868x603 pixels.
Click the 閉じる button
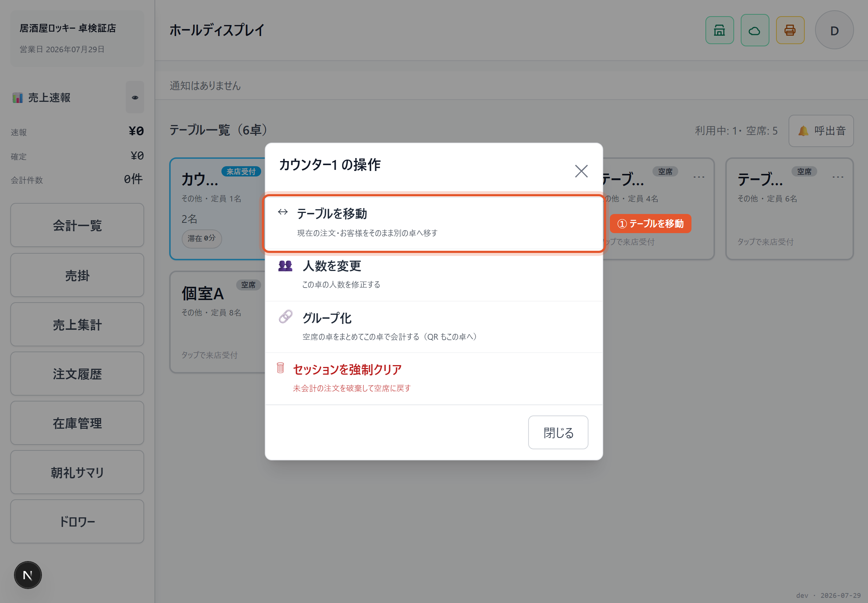point(558,432)
